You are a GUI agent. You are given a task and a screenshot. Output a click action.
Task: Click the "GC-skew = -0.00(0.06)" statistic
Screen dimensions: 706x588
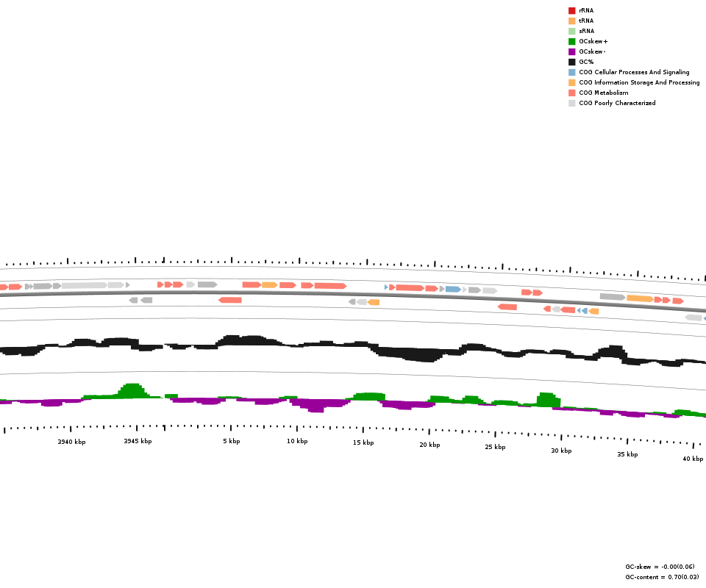tap(660, 567)
